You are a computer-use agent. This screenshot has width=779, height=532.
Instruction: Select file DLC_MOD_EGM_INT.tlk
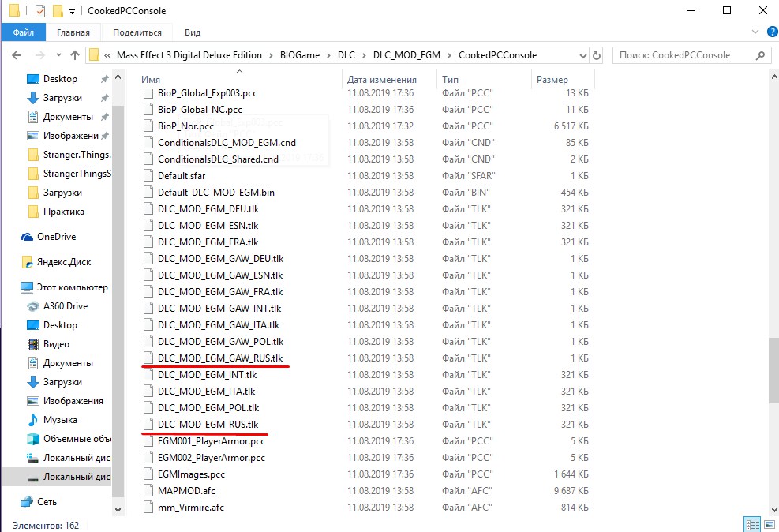(x=207, y=375)
